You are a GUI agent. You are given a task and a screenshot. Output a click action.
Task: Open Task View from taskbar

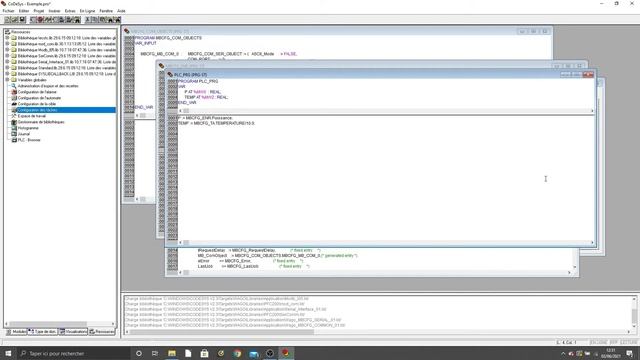pyautogui.click(x=155, y=353)
